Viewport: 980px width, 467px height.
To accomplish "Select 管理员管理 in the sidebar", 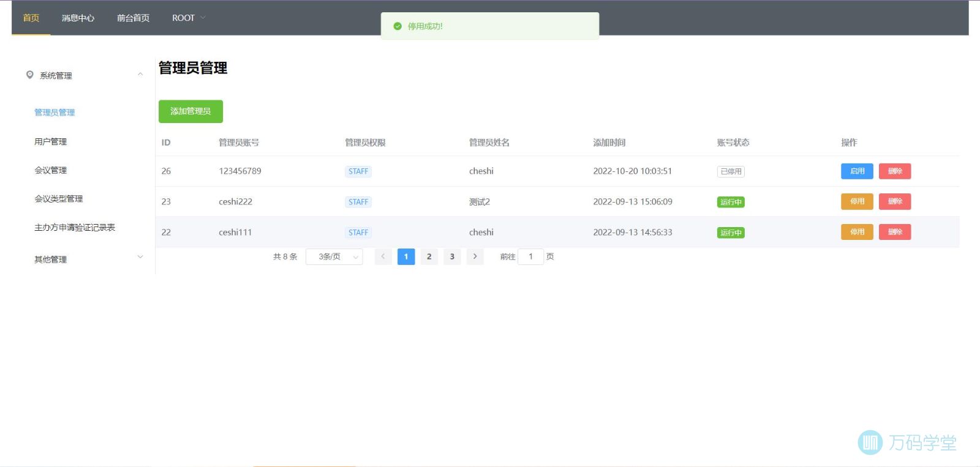I will (55, 112).
